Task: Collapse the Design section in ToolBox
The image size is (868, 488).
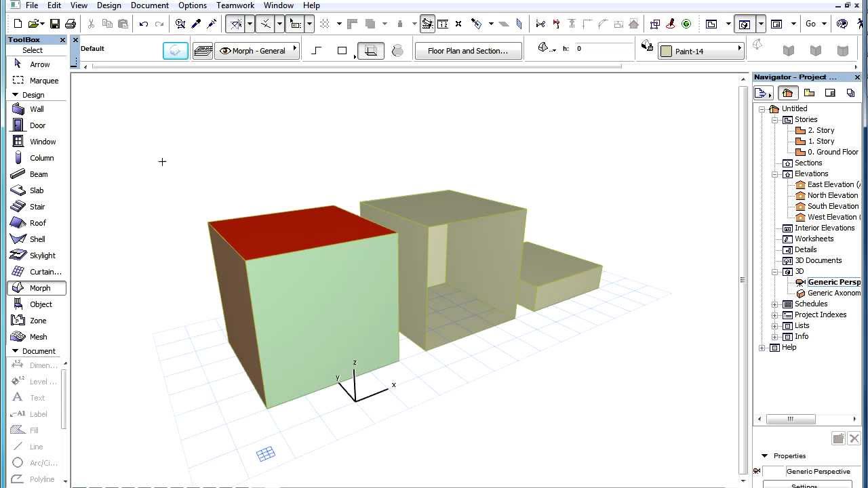Action: (x=15, y=95)
